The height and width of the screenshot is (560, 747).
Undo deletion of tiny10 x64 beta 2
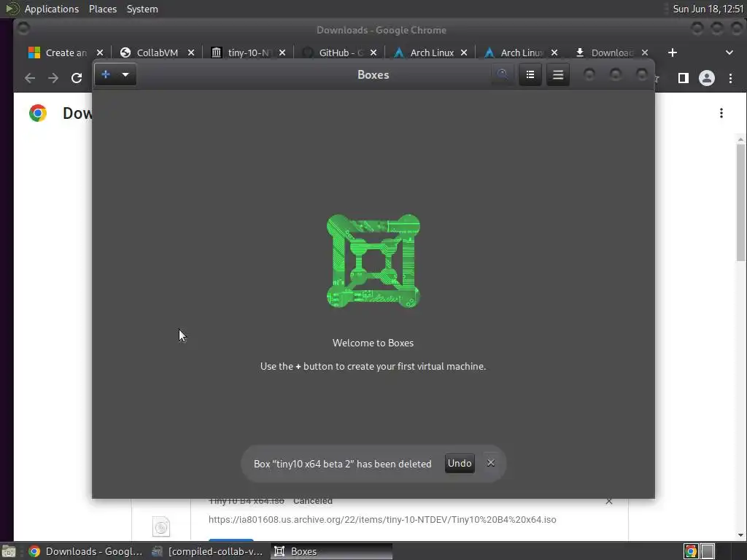pos(460,463)
